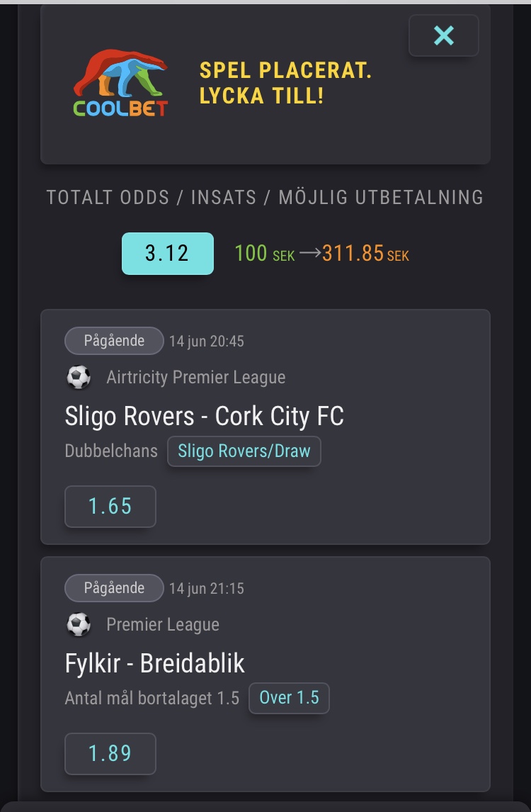Screen dimensions: 531x812
Task: Click the 14 jun 21:15 match time
Action: click(207, 589)
